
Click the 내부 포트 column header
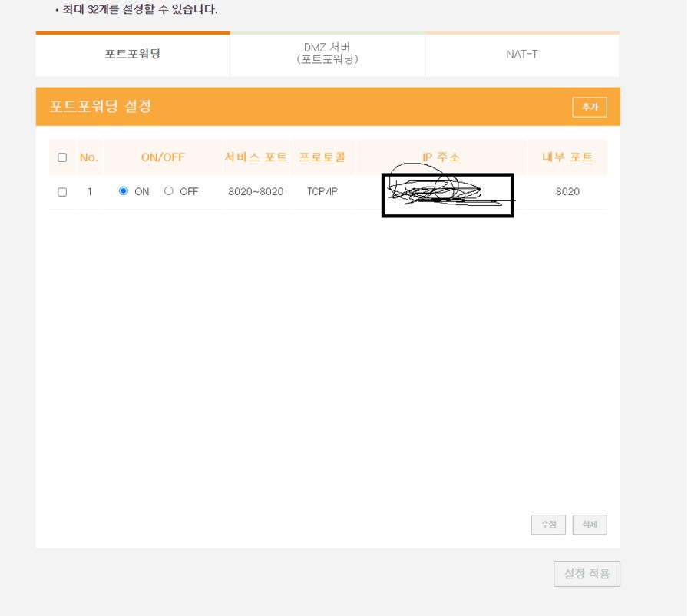click(567, 157)
